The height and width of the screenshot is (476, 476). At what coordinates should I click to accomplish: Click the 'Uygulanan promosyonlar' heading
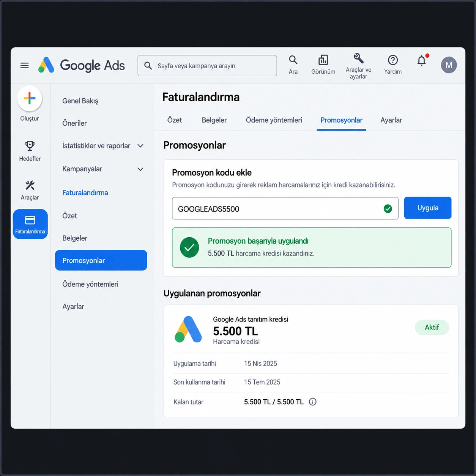[212, 293]
